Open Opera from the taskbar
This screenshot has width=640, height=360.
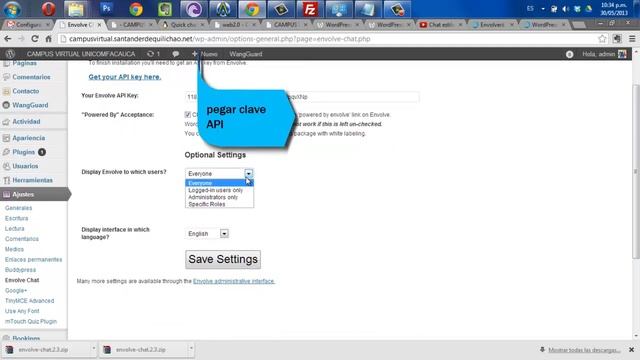[48, 9]
